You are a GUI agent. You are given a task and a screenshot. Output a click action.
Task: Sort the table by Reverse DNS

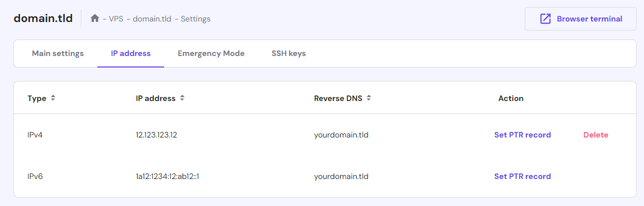pos(369,98)
